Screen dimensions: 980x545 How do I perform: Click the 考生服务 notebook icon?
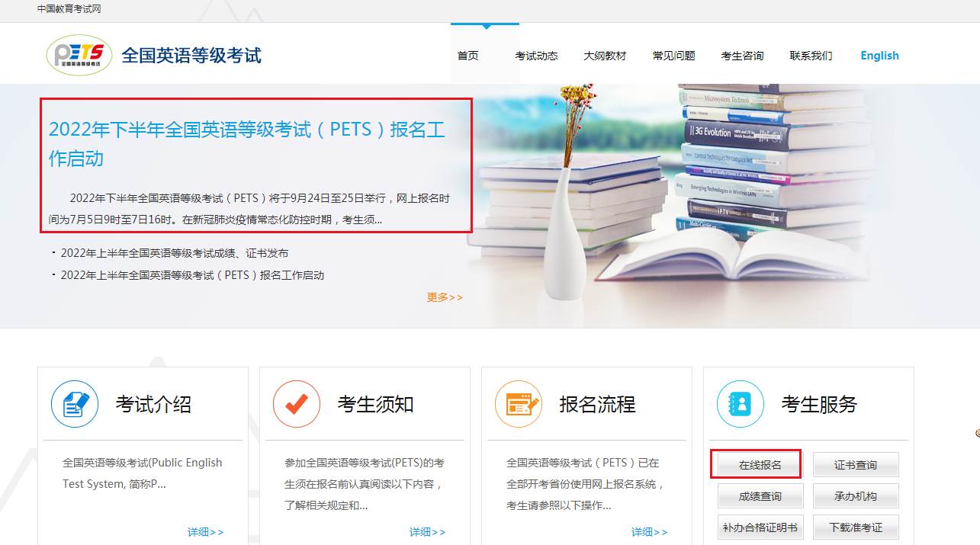[741, 404]
